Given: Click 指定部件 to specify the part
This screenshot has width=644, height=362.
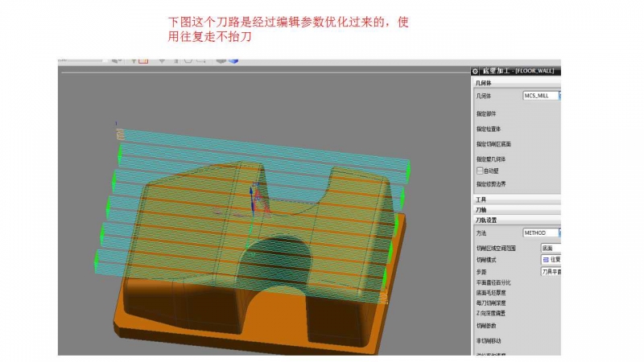Looking at the screenshot, I should coord(489,113).
